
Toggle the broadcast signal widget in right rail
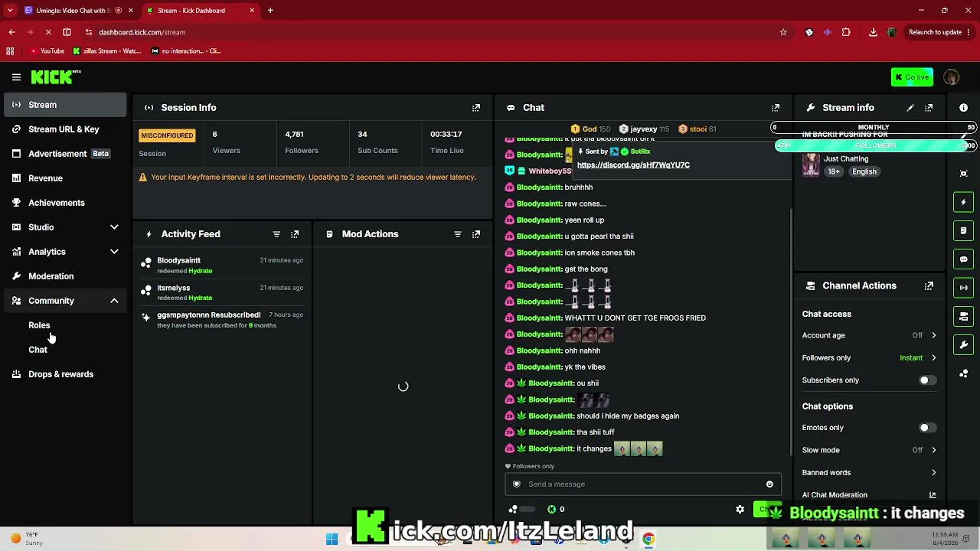[x=964, y=288]
